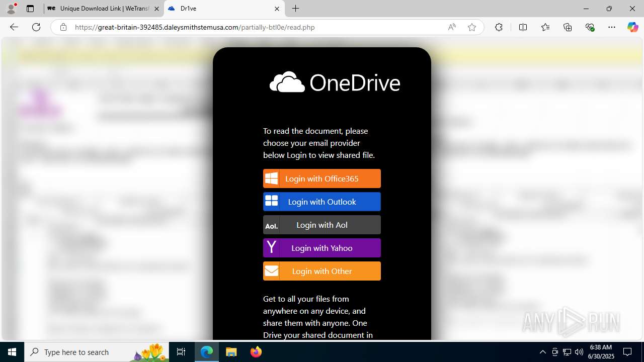Screen dimensions: 644x362
Task: Open the volume control
Action: [x=579, y=352]
